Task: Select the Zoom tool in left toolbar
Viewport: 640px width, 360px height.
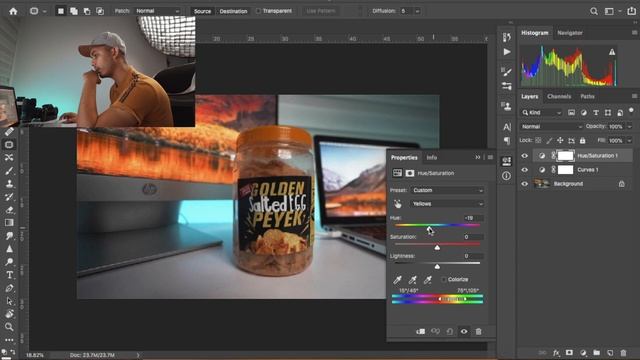Action: click(x=9, y=327)
